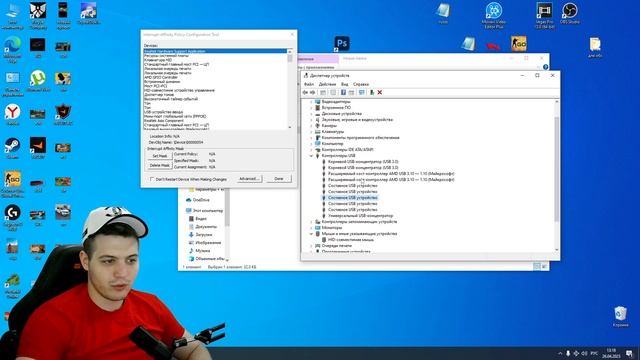Select Realtek Asio Component in Devices list
Image resolution: width=640 pixels, height=360 pixels.
pos(164,121)
